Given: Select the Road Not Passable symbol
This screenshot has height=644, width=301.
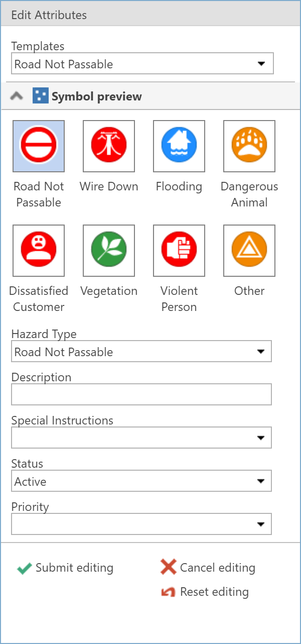Looking at the screenshot, I should pyautogui.click(x=39, y=146).
